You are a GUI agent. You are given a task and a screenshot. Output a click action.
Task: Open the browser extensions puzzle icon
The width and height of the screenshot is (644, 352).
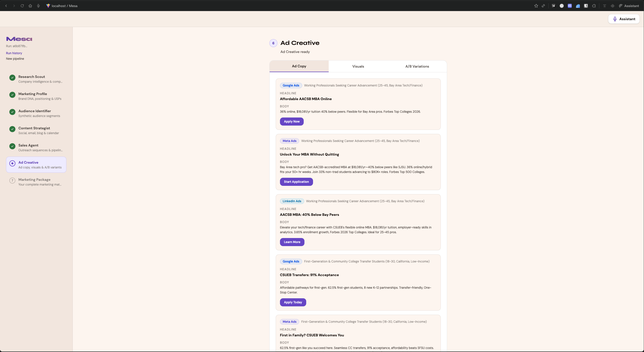(594, 6)
